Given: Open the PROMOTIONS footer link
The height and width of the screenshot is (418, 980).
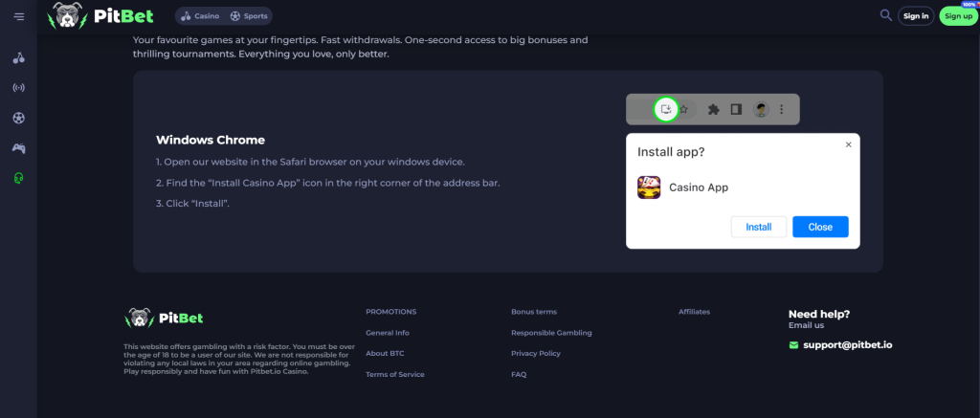Looking at the screenshot, I should [x=390, y=312].
